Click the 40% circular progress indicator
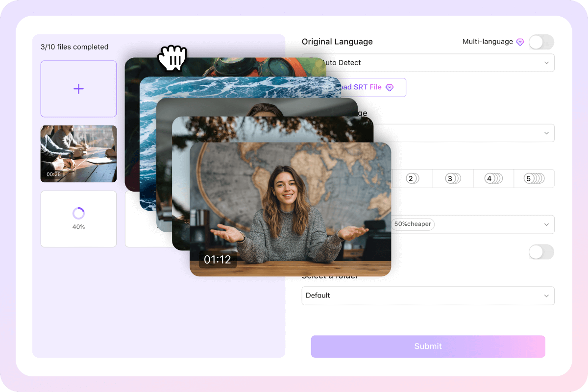The height and width of the screenshot is (392, 588). pyautogui.click(x=78, y=213)
